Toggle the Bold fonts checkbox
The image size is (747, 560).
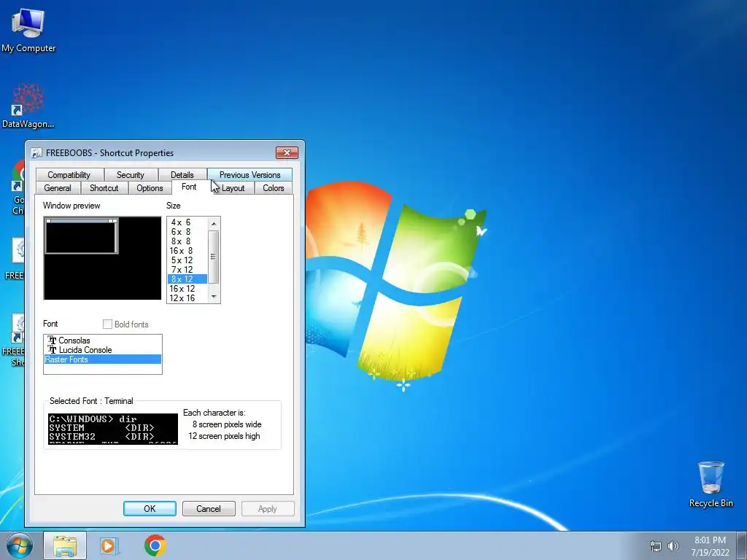(108, 324)
